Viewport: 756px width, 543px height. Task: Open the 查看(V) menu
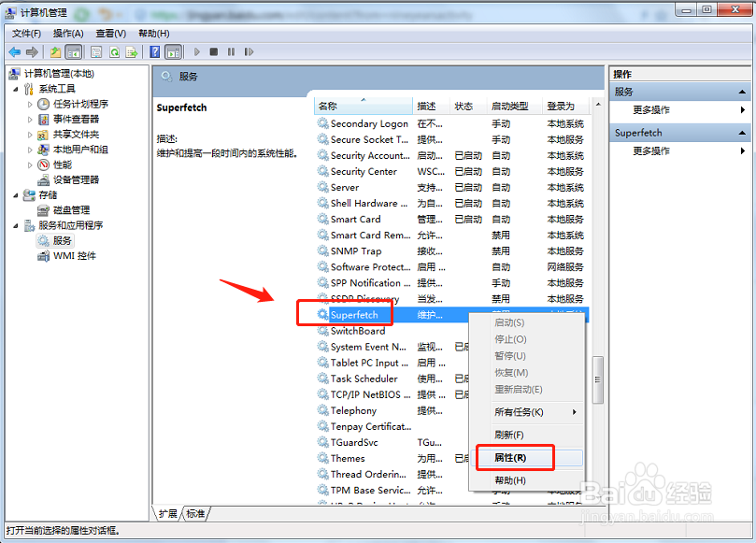click(111, 34)
